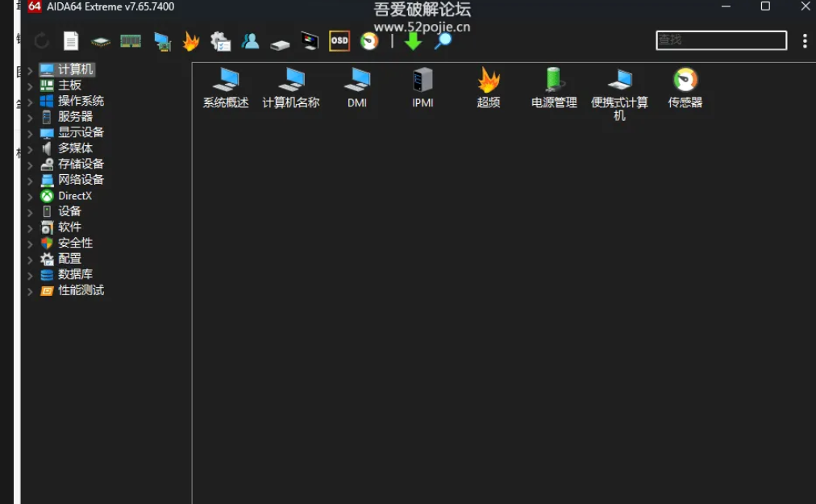The width and height of the screenshot is (816, 504).
Task: Select 计算机 in the sidebar tree
Action: pyautogui.click(x=76, y=69)
